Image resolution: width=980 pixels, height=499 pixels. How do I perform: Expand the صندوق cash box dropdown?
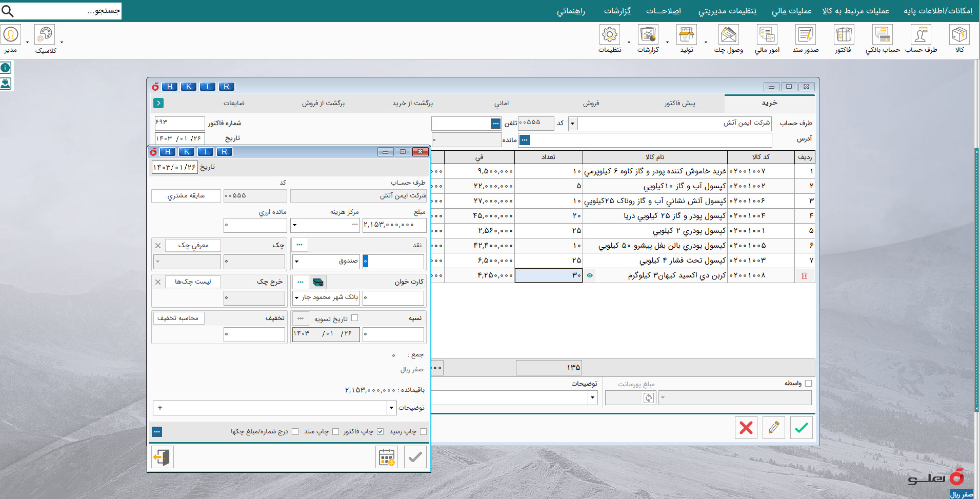click(296, 262)
